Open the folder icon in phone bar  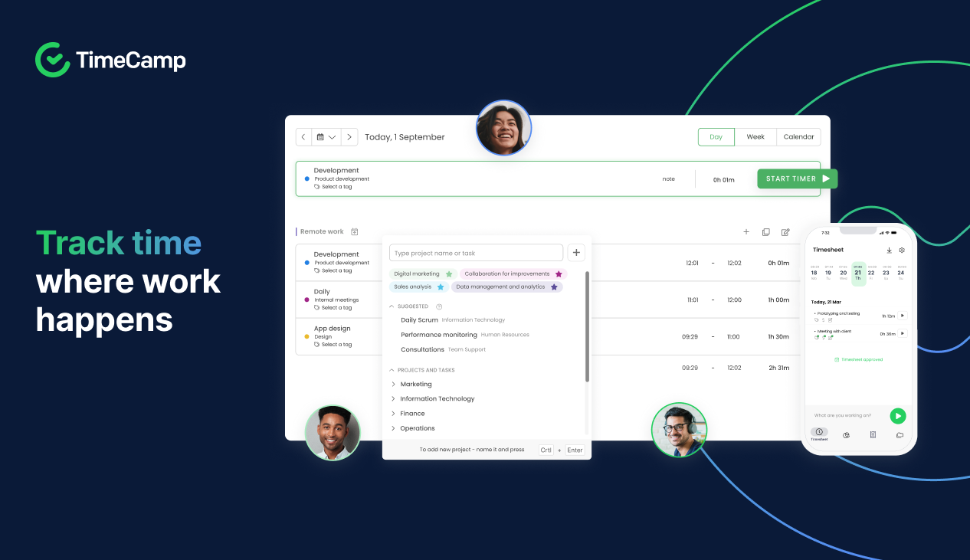(900, 435)
